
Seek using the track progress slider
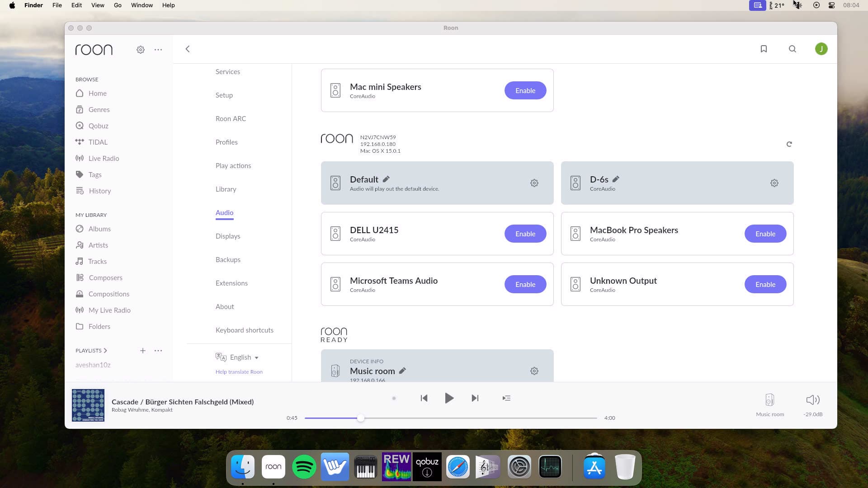point(451,418)
